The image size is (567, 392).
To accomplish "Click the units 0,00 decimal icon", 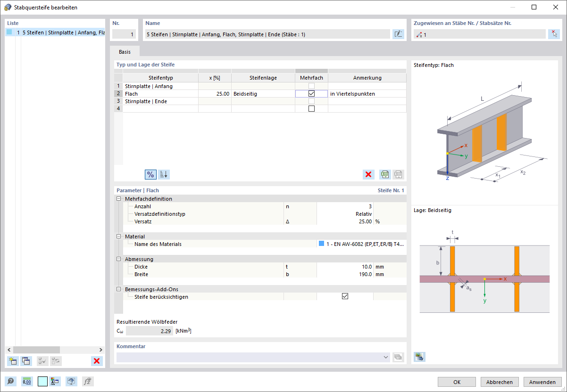I will (27, 382).
